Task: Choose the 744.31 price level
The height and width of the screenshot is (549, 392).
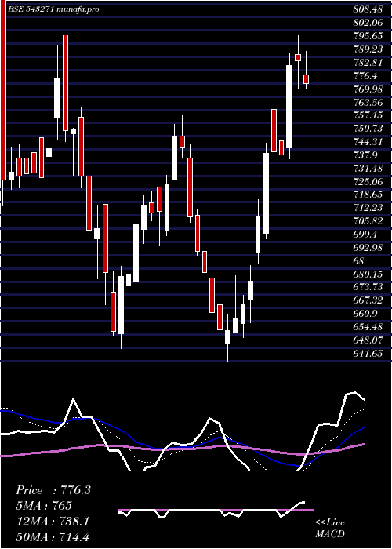Action: pos(368,142)
